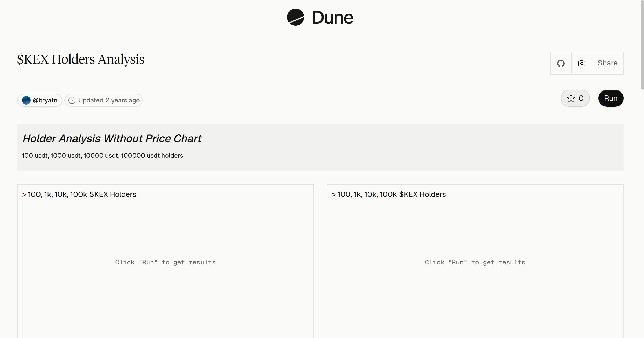Screen dimensions: 644x338
Task: Click the right $KEX Holders chart title
Action: coord(389,194)
